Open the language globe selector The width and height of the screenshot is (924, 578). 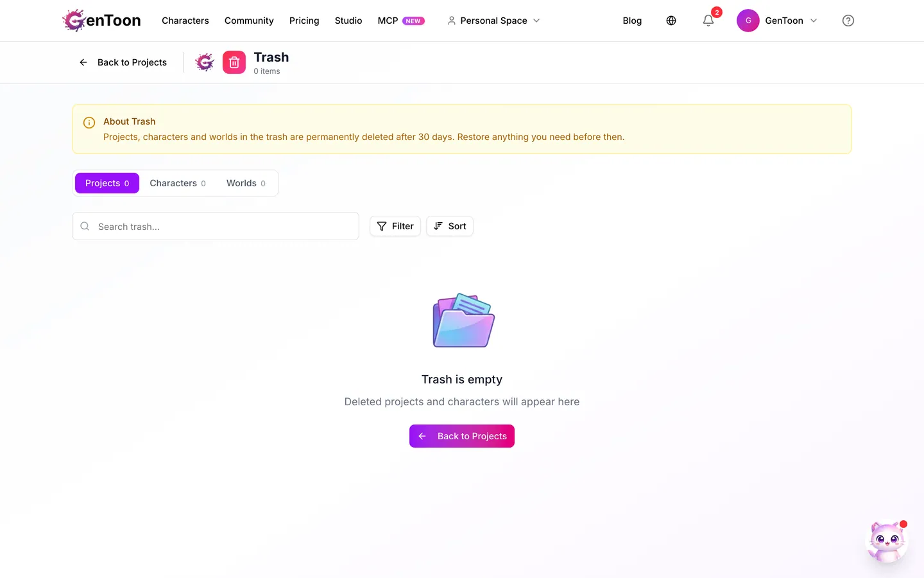(x=671, y=21)
